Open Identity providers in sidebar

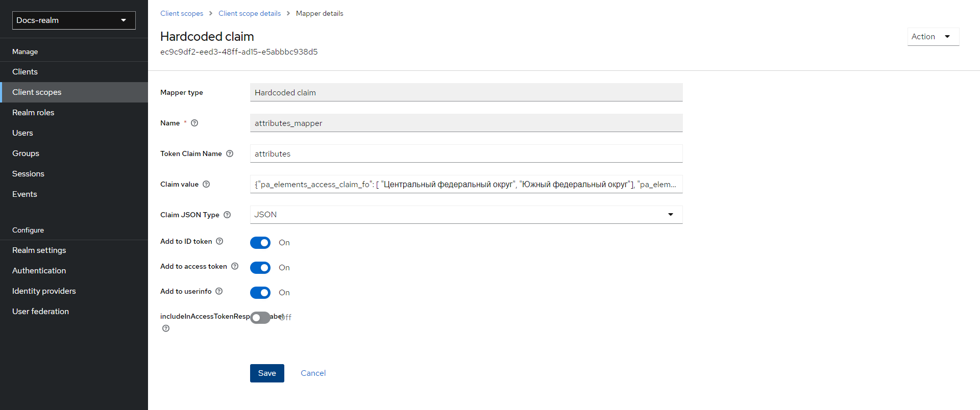pos(44,291)
